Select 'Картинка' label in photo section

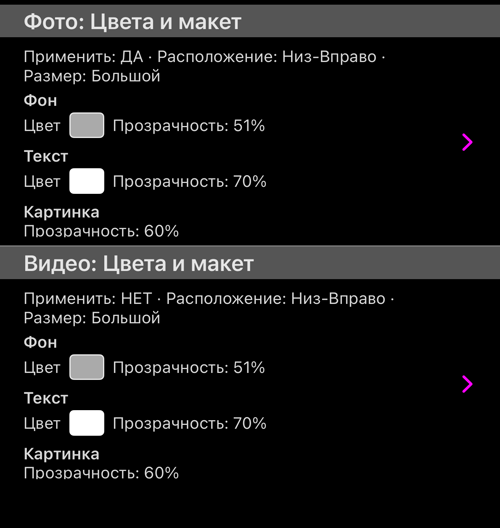pos(62,212)
